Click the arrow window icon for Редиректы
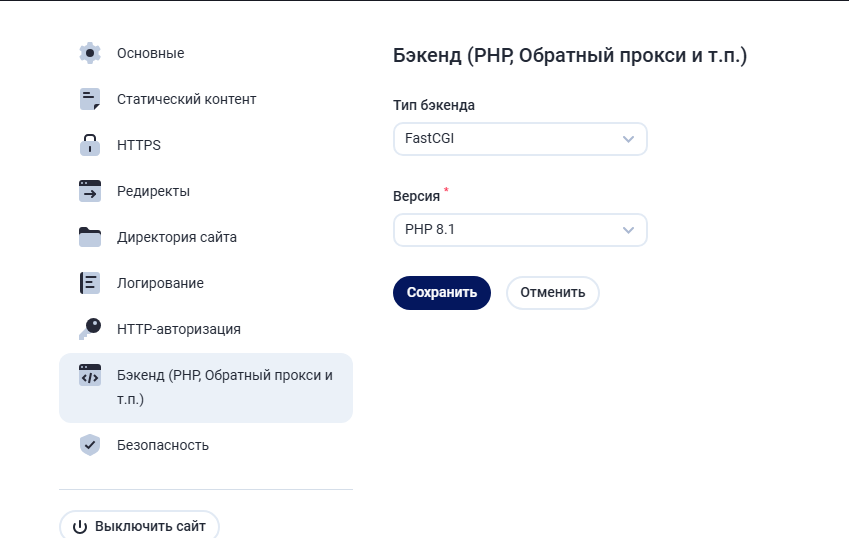The height and width of the screenshot is (538, 849). click(90, 191)
